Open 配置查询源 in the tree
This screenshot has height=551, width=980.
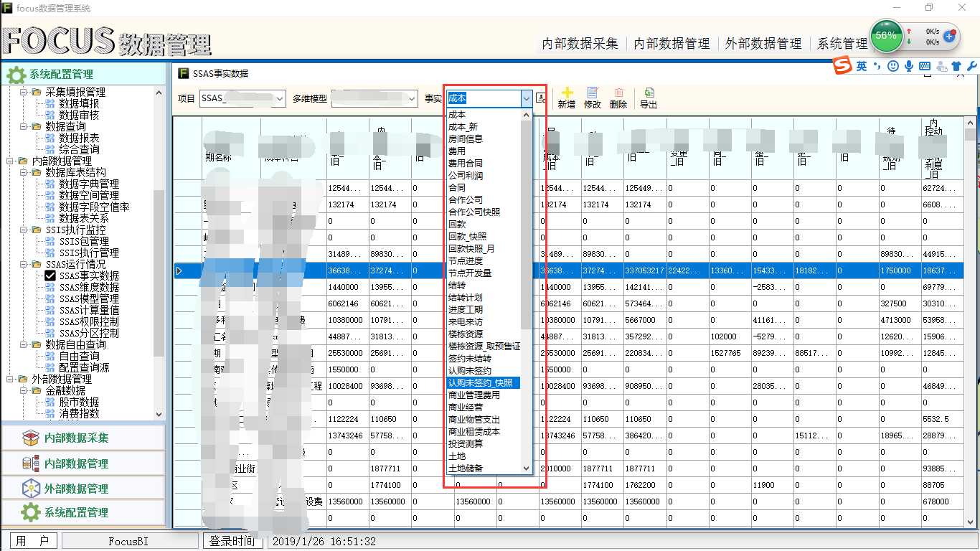[84, 367]
